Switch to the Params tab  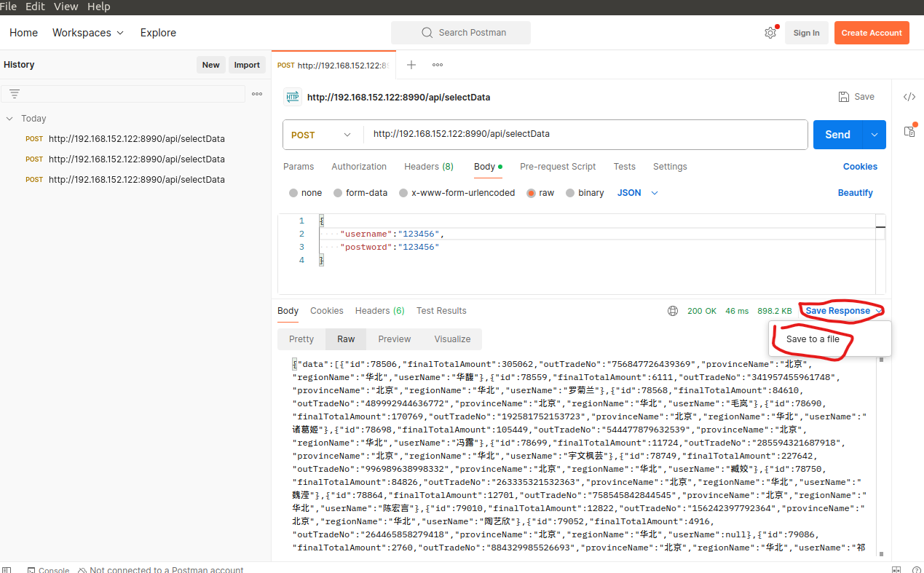tap(299, 167)
